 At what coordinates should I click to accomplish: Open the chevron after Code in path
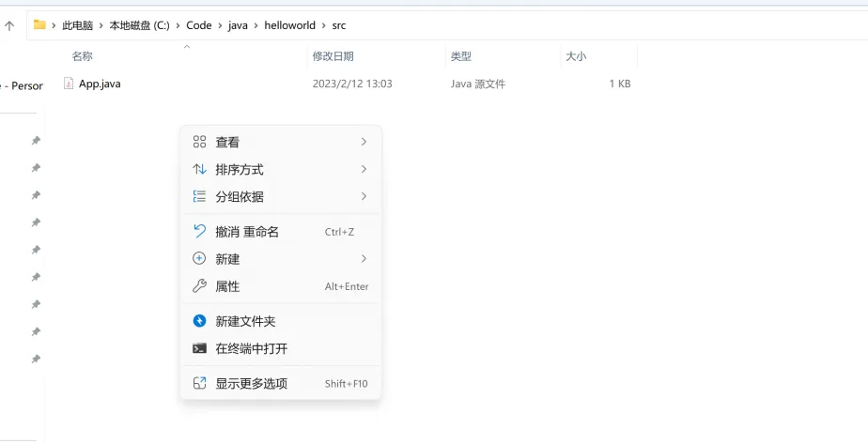click(220, 25)
